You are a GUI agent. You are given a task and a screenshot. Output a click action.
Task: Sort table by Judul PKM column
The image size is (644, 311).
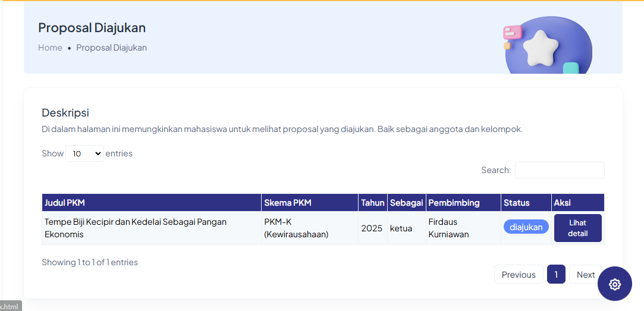coord(151,203)
